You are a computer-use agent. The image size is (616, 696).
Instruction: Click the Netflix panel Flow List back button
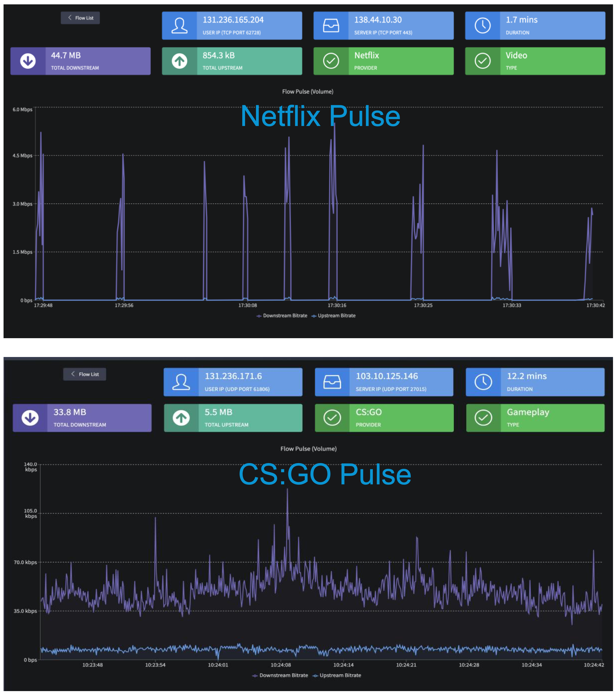pos(80,18)
